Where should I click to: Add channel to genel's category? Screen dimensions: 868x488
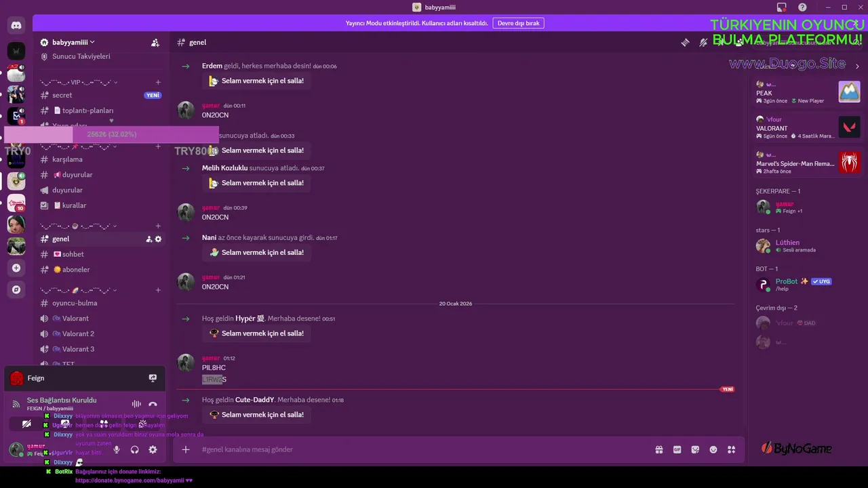[x=158, y=226]
